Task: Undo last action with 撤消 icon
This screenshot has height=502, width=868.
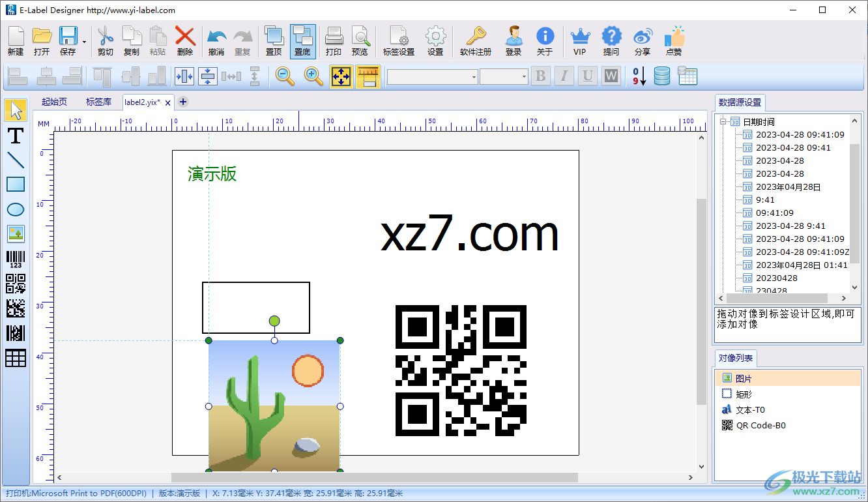Action: [x=216, y=41]
